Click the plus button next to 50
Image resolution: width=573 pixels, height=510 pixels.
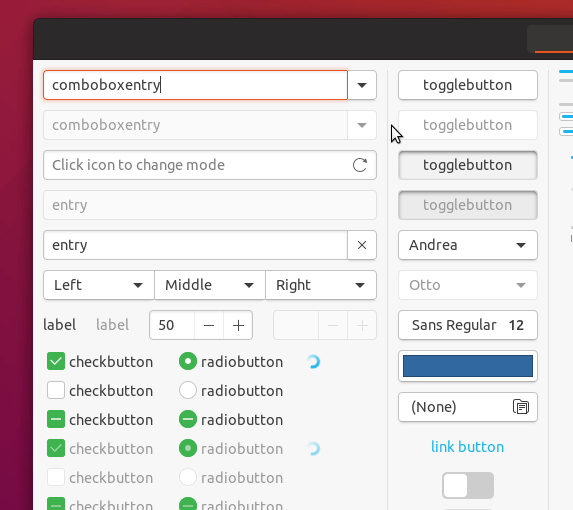pos(238,325)
